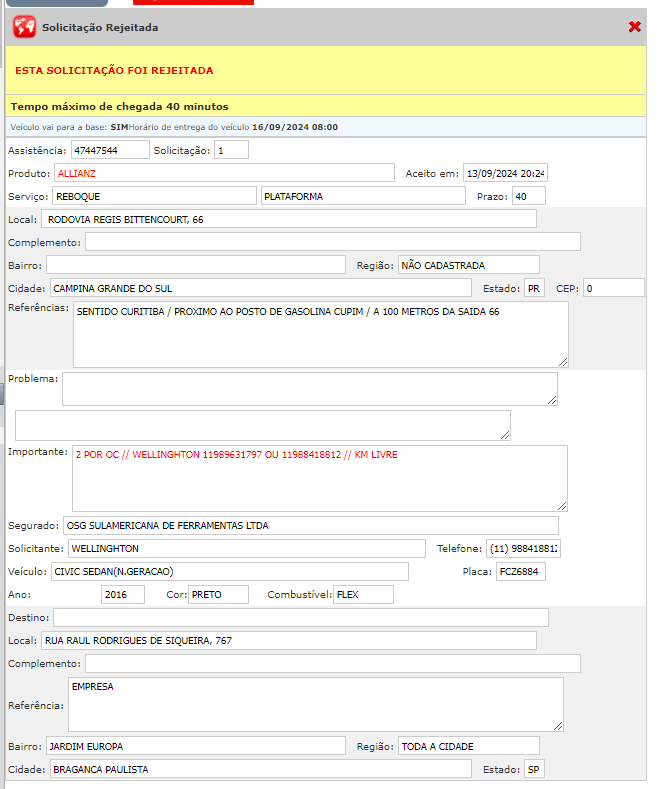Select the TODA A CIDADE Região field
Screen dimensions: 659x789
pos(469,746)
